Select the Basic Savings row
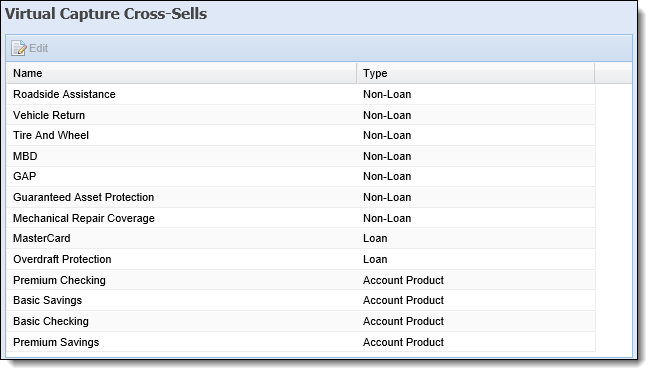Viewport: 653px width, 375px height. (x=301, y=300)
